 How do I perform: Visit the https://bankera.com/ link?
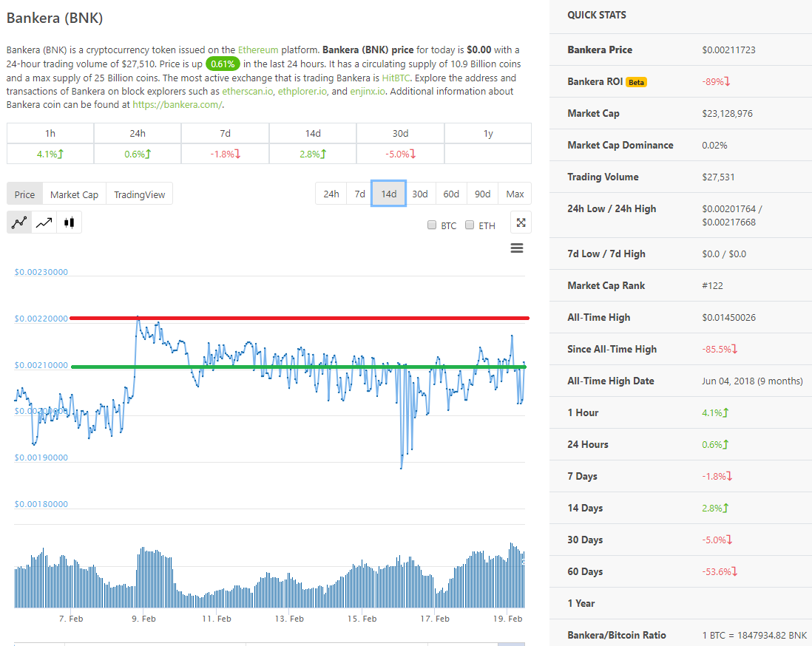[x=177, y=104]
